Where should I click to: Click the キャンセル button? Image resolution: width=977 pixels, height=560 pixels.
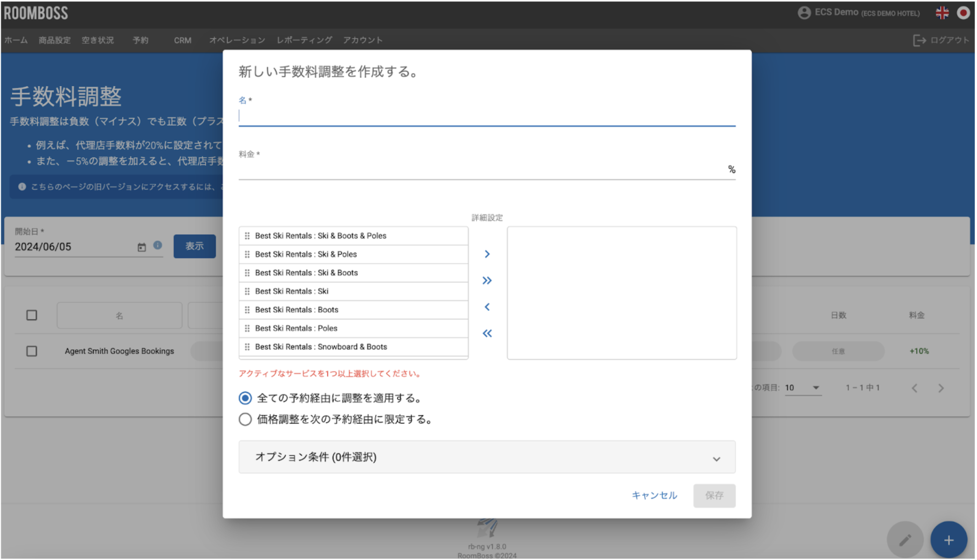(654, 495)
